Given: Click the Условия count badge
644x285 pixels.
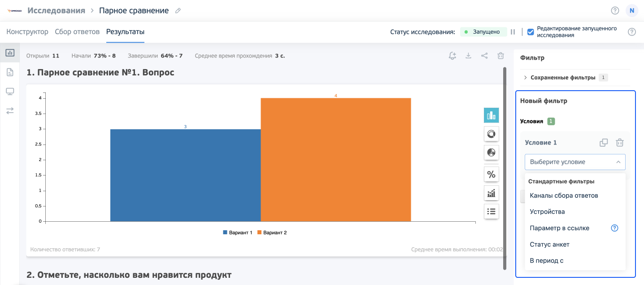Looking at the screenshot, I should coord(551,121).
